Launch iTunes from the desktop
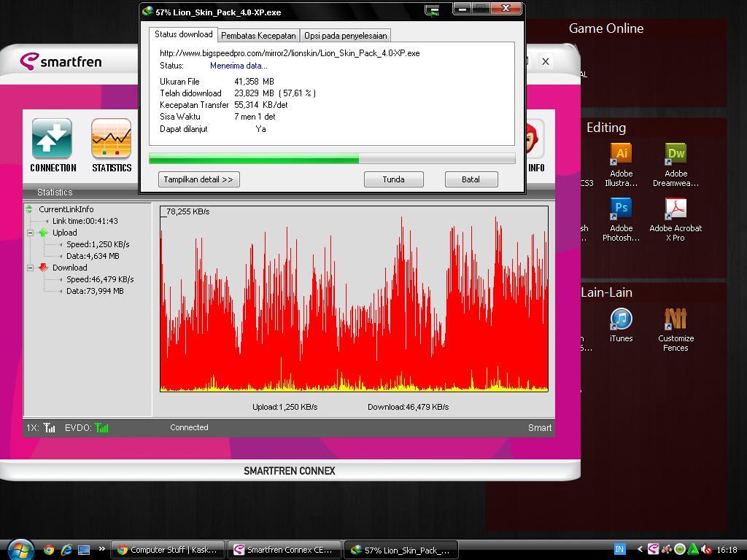This screenshot has height=560, width=747. coord(621,320)
